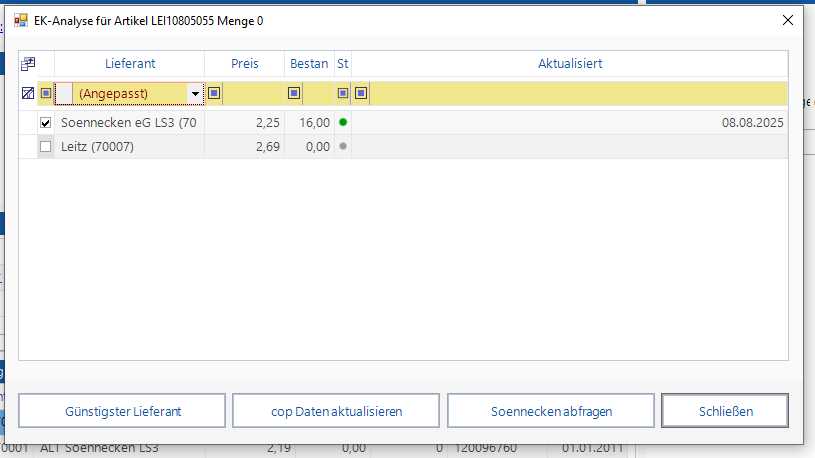
Task: Click the green status dot for Soennecken
Action: [343, 122]
